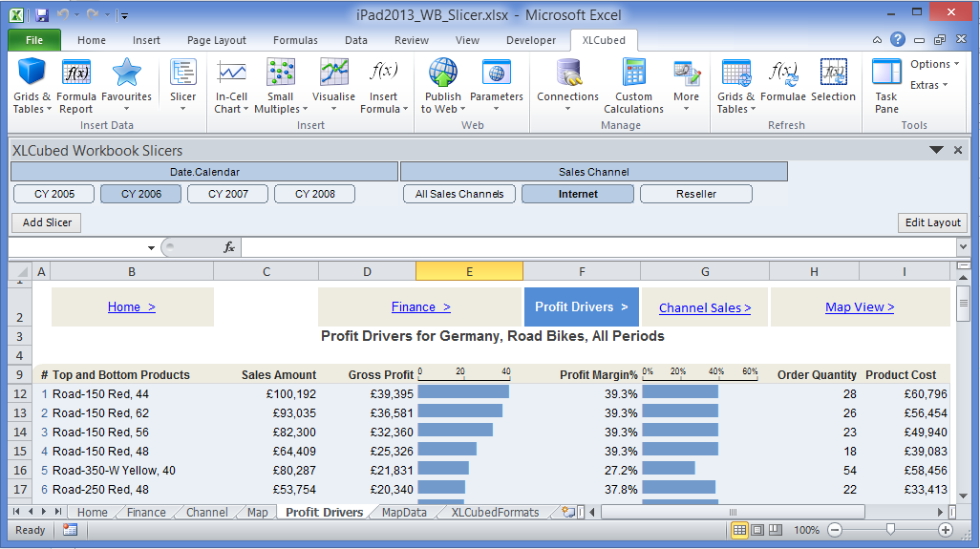This screenshot has width=980, height=549.
Task: Follow the Home > hyperlink
Action: coord(131,306)
